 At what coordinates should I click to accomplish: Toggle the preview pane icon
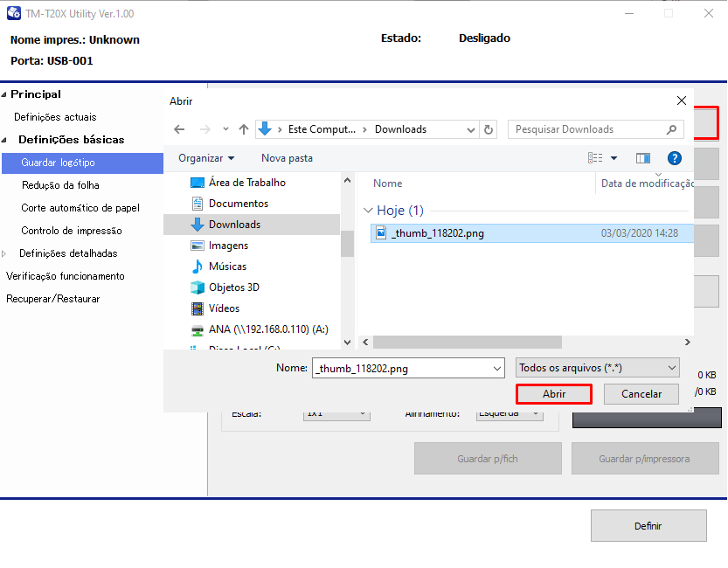point(643,159)
